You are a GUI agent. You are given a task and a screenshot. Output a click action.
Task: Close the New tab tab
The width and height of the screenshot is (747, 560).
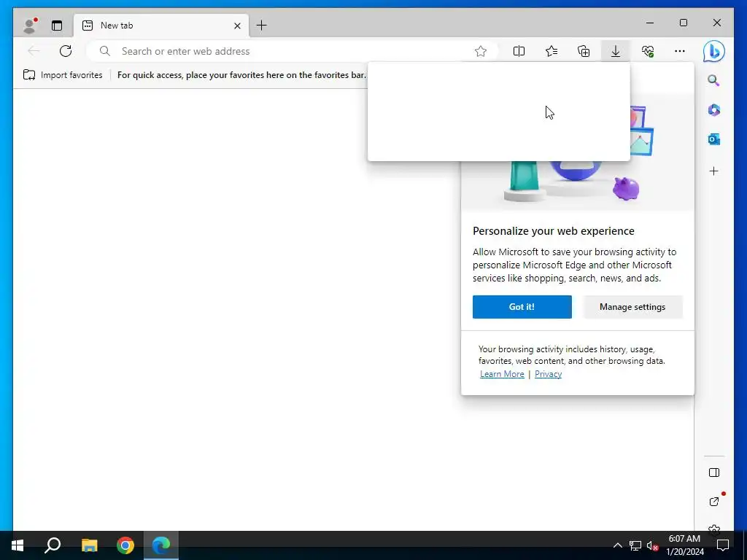coord(237,26)
